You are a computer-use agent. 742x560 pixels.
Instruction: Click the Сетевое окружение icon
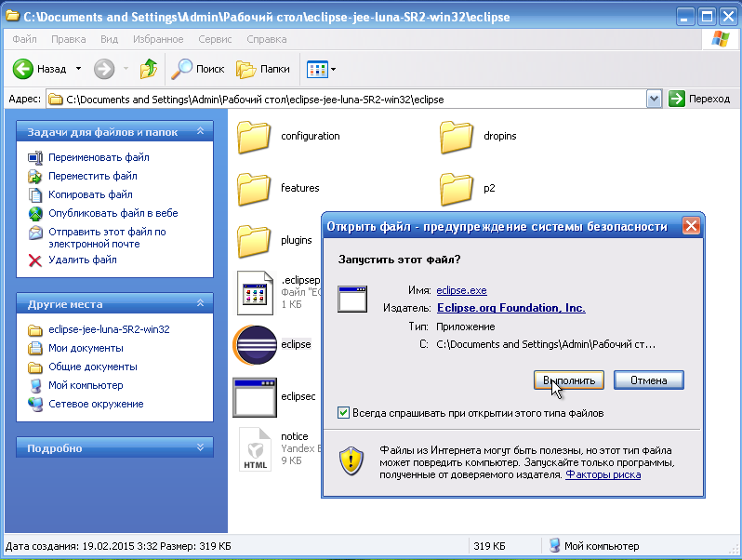[35, 405]
